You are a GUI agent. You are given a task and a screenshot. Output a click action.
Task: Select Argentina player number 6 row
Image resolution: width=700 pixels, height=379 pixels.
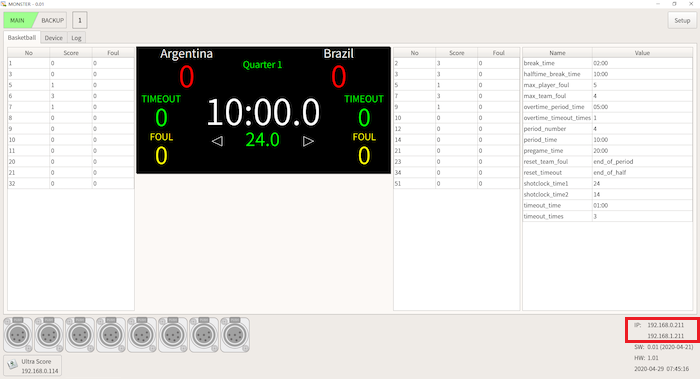point(71,96)
